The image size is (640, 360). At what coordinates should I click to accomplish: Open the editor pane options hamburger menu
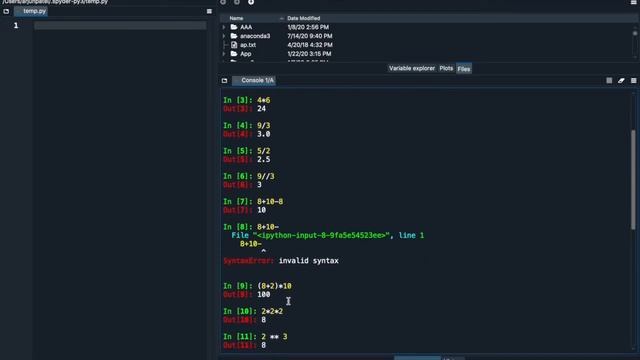pyautogui.click(x=209, y=11)
